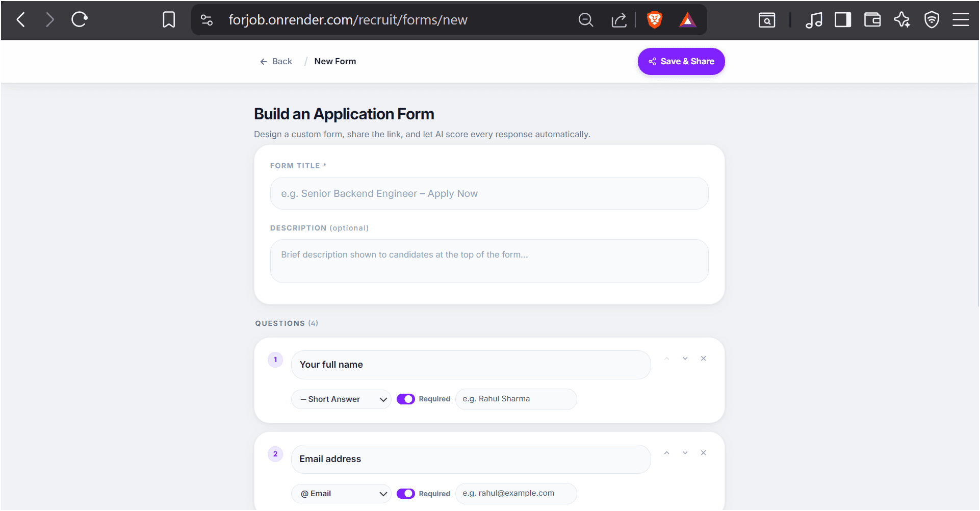Move question 1 up

[666, 359]
